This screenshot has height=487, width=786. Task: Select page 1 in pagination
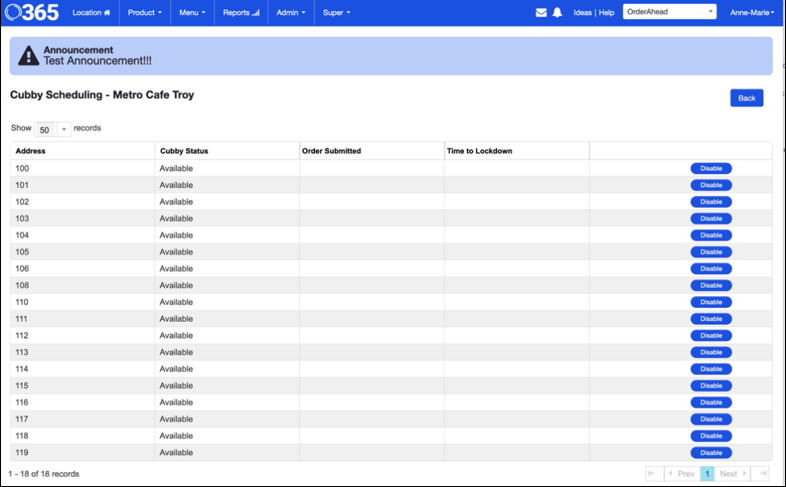[707, 473]
